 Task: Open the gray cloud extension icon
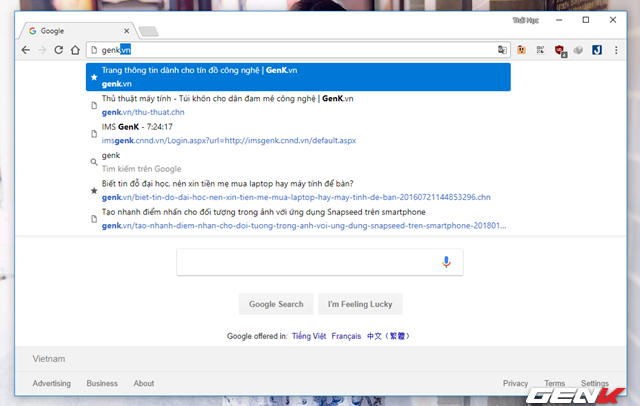[578, 50]
